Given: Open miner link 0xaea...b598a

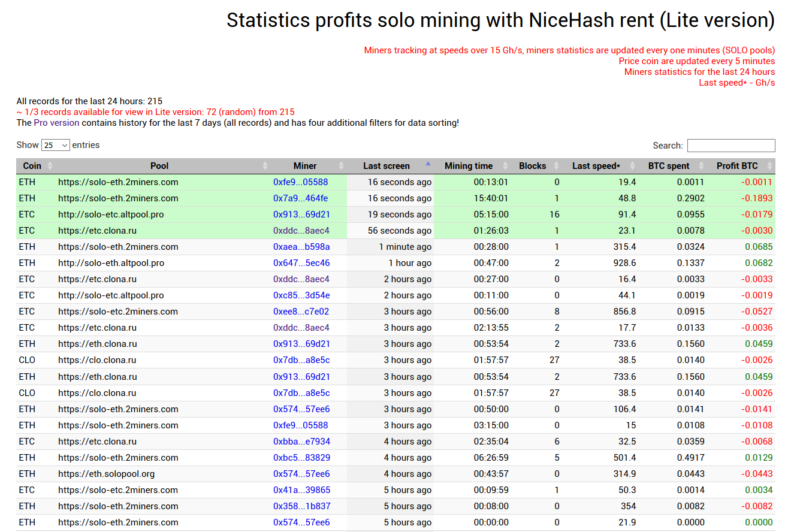Looking at the screenshot, I should pyautogui.click(x=301, y=247).
